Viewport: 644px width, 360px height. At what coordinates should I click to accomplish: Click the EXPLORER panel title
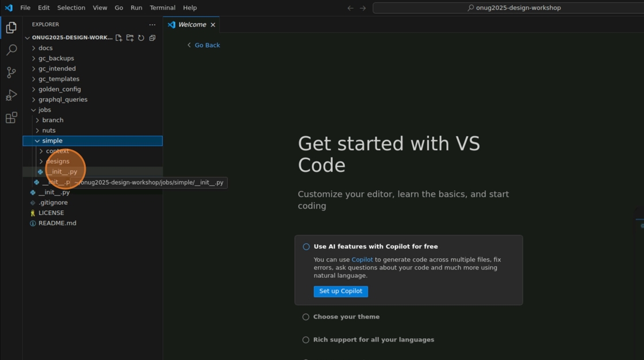pyautogui.click(x=45, y=25)
